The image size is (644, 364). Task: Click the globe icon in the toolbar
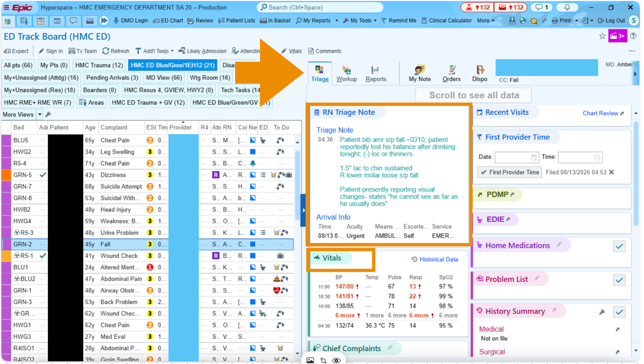point(523,21)
